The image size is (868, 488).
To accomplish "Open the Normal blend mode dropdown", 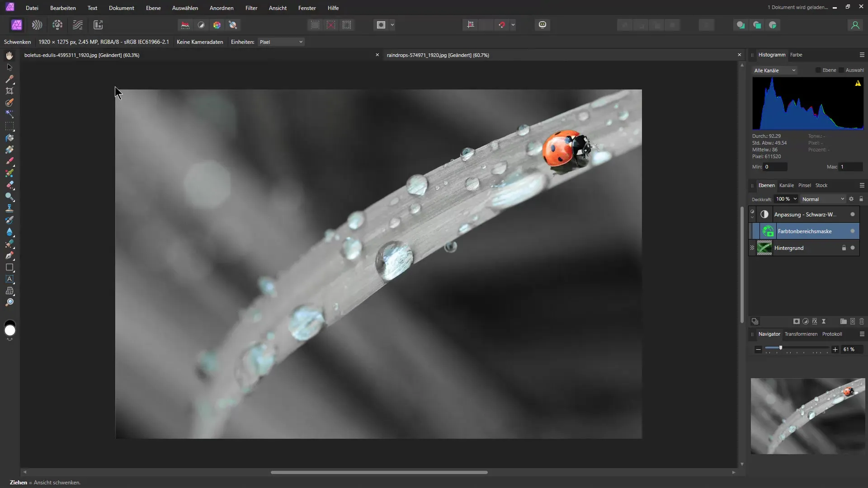I will click(x=823, y=199).
